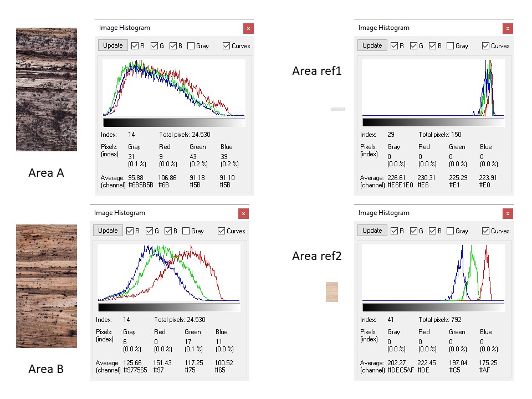
Task: Click Update in Area A's histogram
Action: tap(113, 45)
